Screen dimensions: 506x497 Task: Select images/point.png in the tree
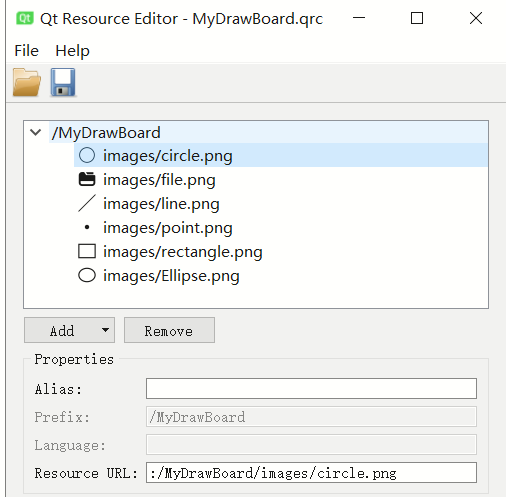(281, 228)
